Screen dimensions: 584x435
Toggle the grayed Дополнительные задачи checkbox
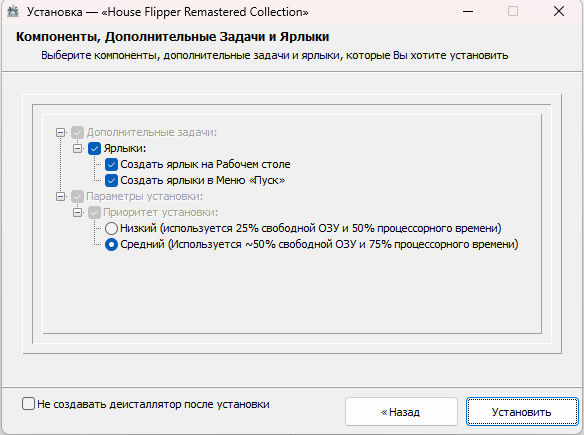77,132
